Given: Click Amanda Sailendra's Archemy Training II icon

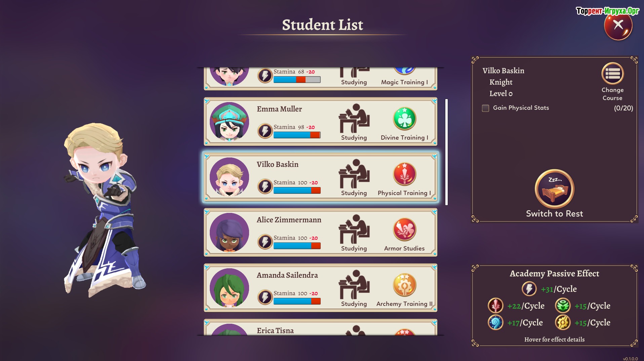Looking at the screenshot, I should click(404, 285).
